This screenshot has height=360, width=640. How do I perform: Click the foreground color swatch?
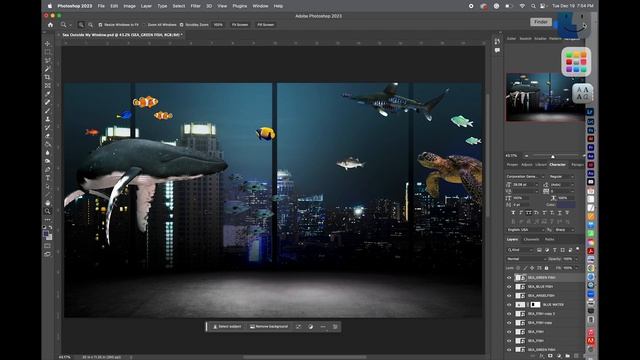pos(46,234)
